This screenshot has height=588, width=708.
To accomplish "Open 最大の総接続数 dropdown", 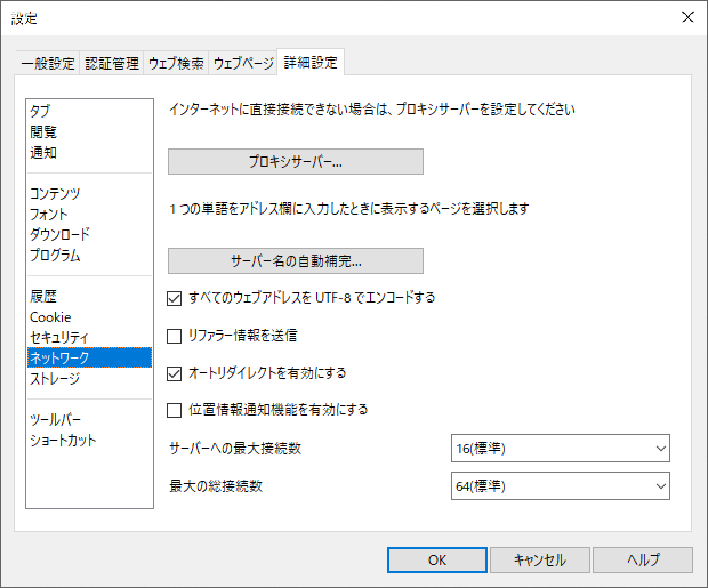I will 560,486.
